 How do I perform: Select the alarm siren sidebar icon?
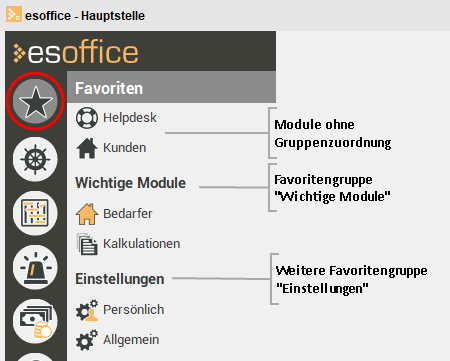pos(35,267)
